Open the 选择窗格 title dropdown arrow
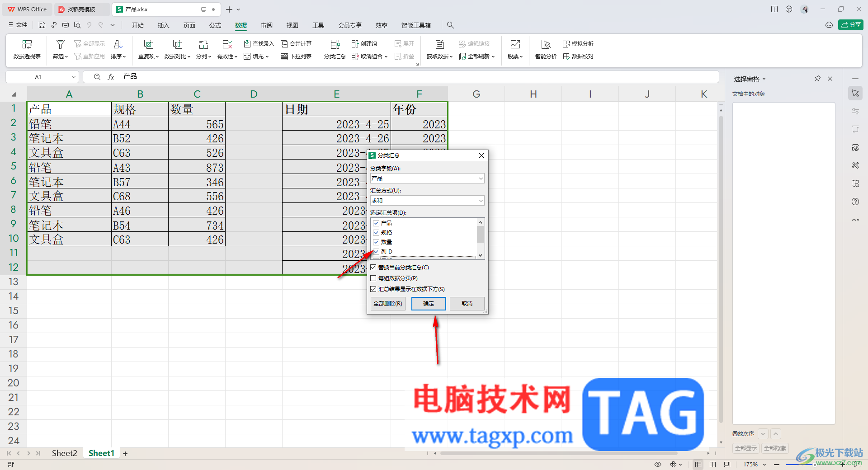This screenshot has width=868, height=470. point(764,79)
